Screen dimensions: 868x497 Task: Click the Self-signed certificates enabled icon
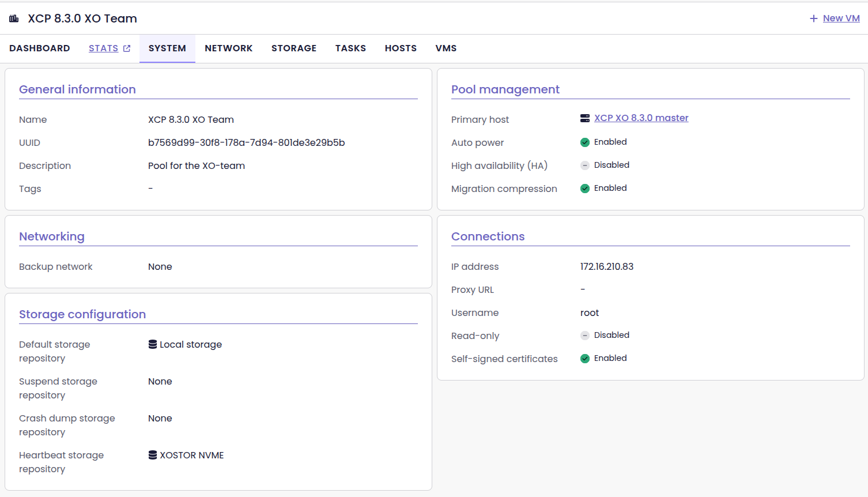[x=585, y=359]
